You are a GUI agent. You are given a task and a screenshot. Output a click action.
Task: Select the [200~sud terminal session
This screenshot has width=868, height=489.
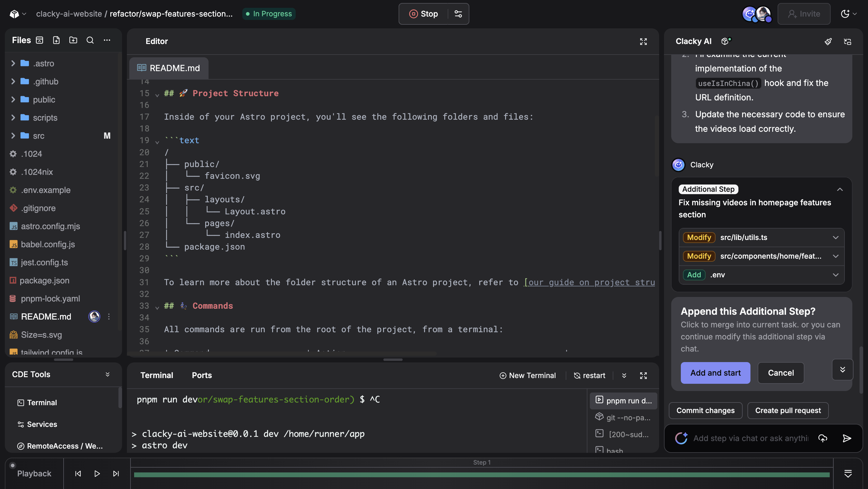tap(623, 434)
